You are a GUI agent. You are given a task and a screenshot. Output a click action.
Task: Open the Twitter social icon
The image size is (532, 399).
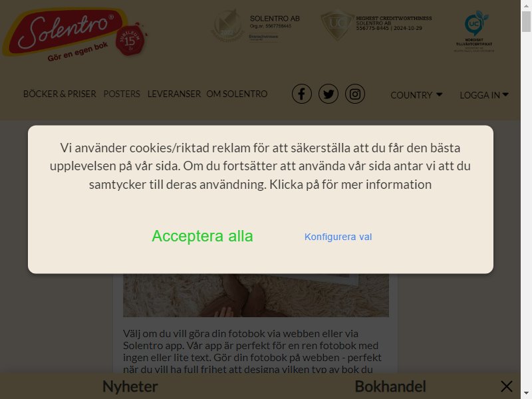click(328, 94)
